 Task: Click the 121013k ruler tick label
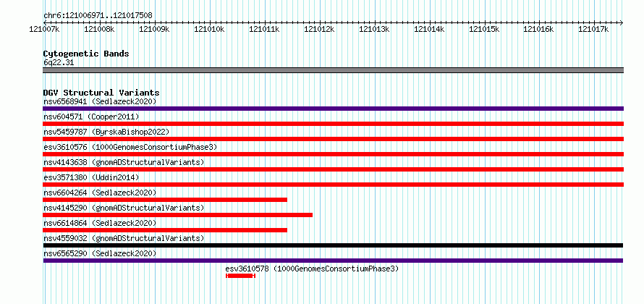coord(374,29)
